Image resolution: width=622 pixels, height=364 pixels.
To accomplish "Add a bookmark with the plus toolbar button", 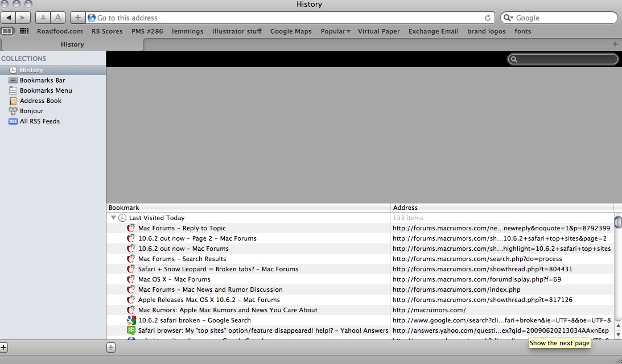I will (78, 18).
